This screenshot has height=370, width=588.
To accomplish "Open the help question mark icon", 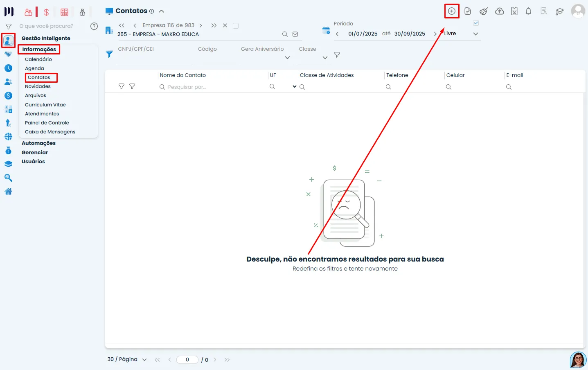I will (94, 26).
